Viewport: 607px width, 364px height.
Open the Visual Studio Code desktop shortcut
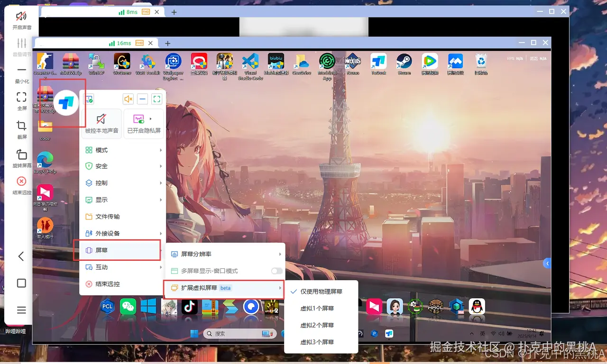(250, 66)
